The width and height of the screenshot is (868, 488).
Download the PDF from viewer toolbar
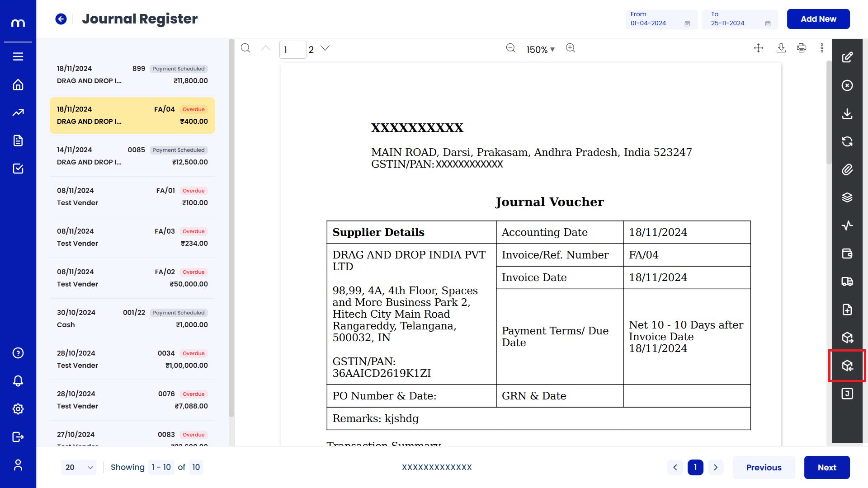tap(781, 48)
